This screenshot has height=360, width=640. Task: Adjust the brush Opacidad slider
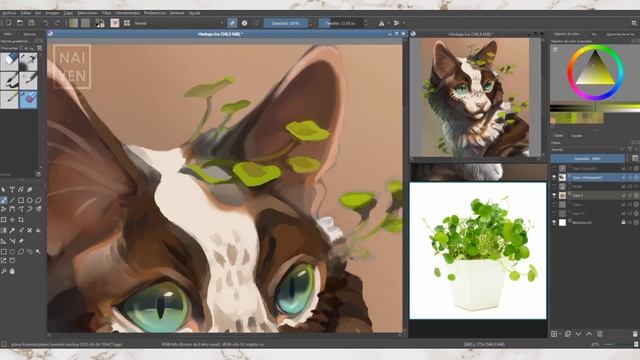pos(286,23)
